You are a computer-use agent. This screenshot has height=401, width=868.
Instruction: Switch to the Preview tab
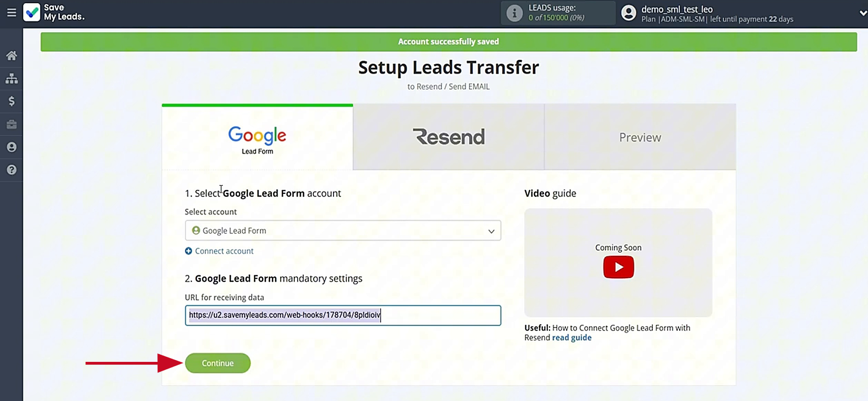point(640,137)
